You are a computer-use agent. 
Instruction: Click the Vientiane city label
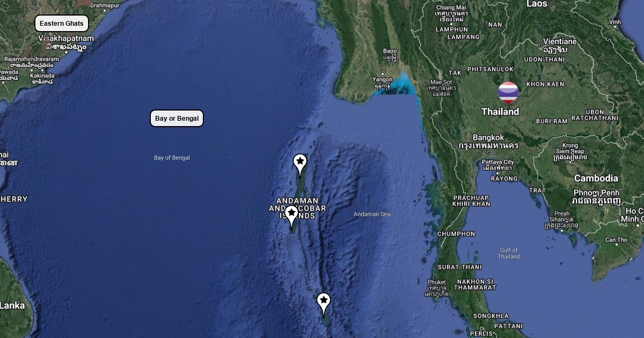560,41
